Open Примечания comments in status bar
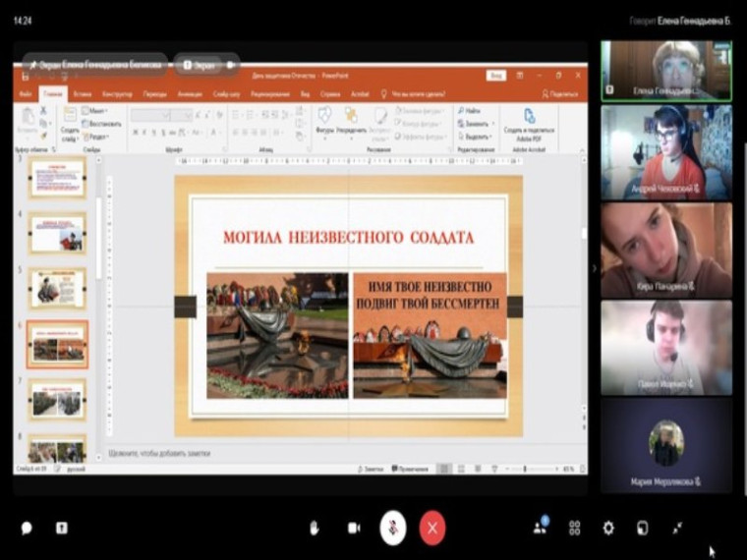Viewport: 747px width, 560px height. pos(410,469)
